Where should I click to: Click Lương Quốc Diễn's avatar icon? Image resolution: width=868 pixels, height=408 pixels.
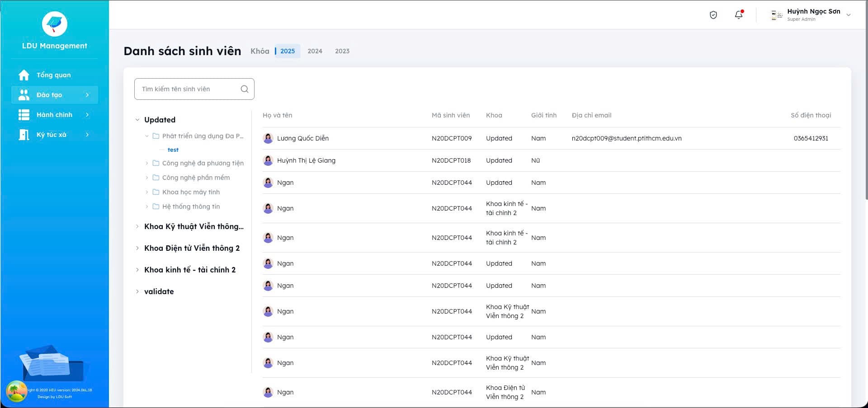[x=268, y=138]
